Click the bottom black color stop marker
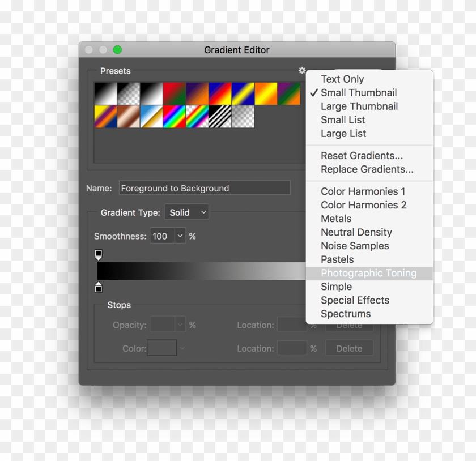 pyautogui.click(x=99, y=287)
